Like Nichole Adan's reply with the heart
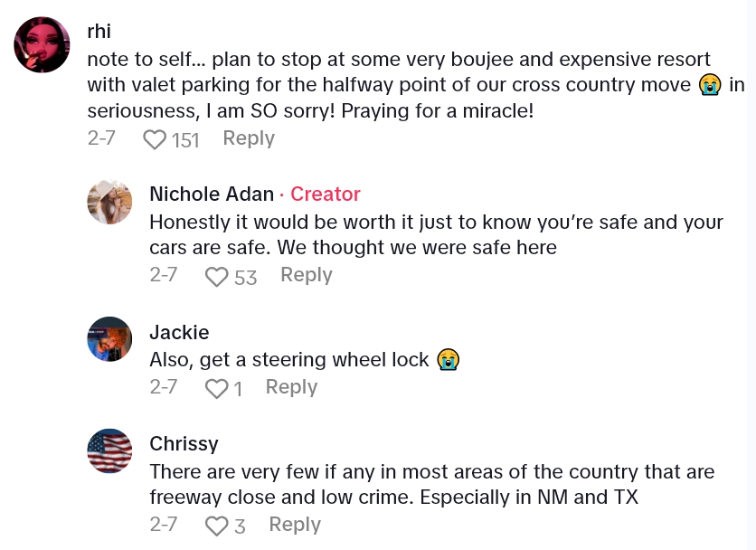 [217, 277]
